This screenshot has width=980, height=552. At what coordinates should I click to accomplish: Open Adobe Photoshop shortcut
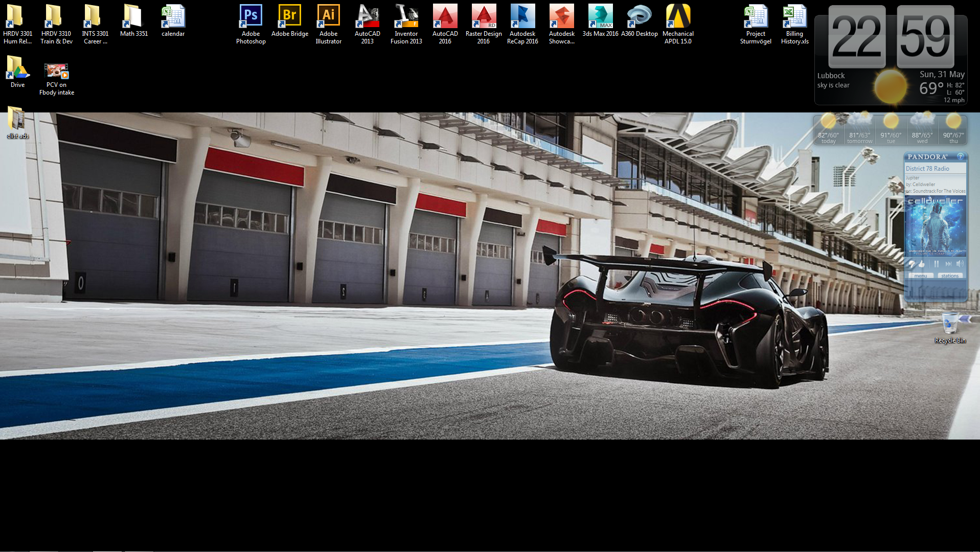tap(250, 24)
